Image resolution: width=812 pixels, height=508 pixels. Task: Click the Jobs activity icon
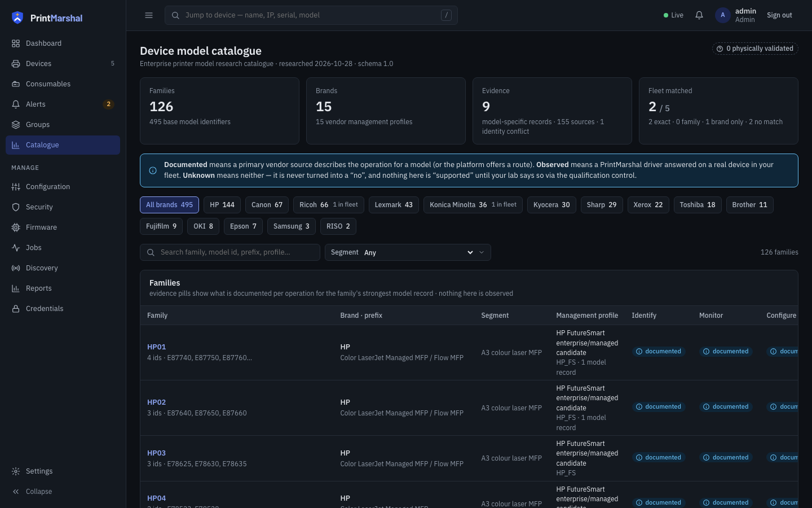click(x=16, y=248)
